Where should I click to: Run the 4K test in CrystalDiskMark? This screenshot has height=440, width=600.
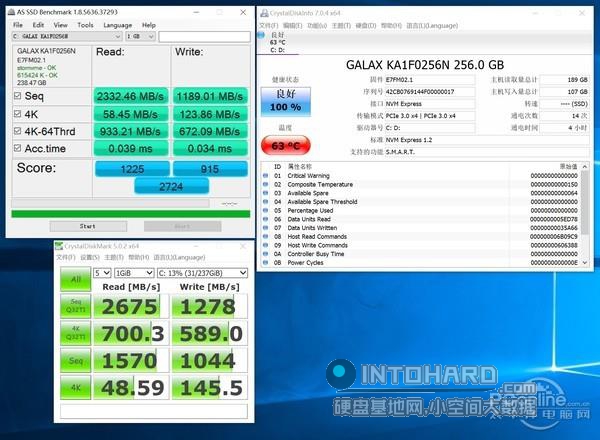tap(76, 388)
